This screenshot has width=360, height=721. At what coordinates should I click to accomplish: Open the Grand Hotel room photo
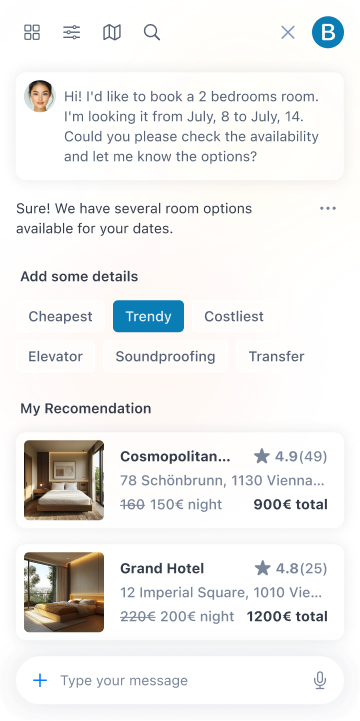point(64,592)
